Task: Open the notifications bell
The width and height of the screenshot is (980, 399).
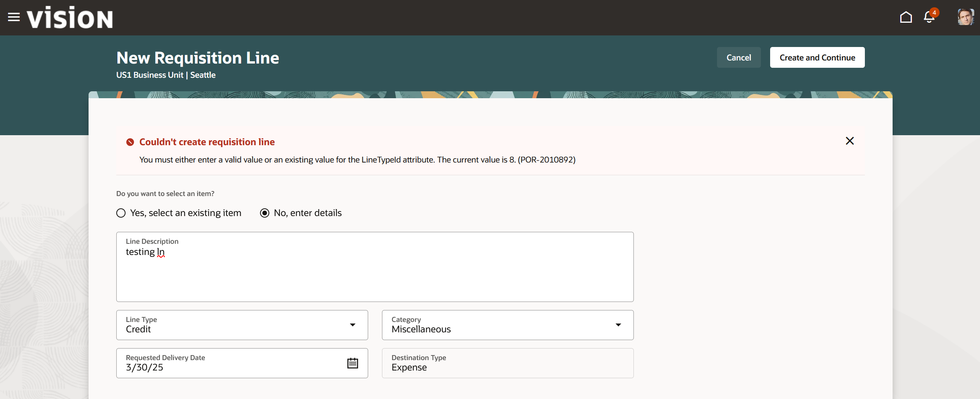Action: point(928,17)
